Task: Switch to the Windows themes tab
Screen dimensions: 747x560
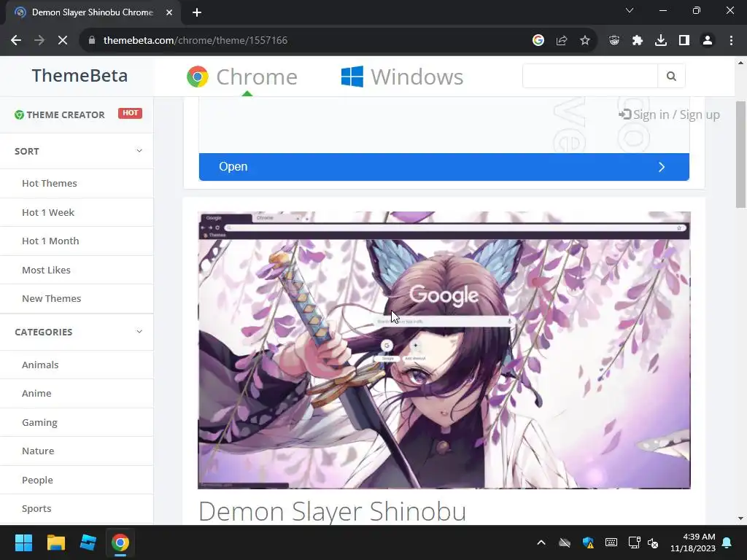Action: click(x=402, y=77)
